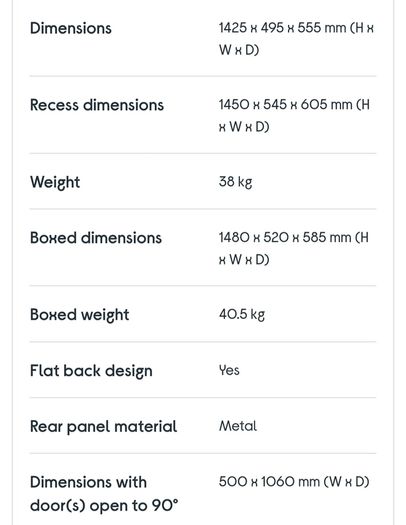Image resolution: width=406 pixels, height=525 pixels.
Task: Click the Yes value for flat back
Action: point(229,370)
